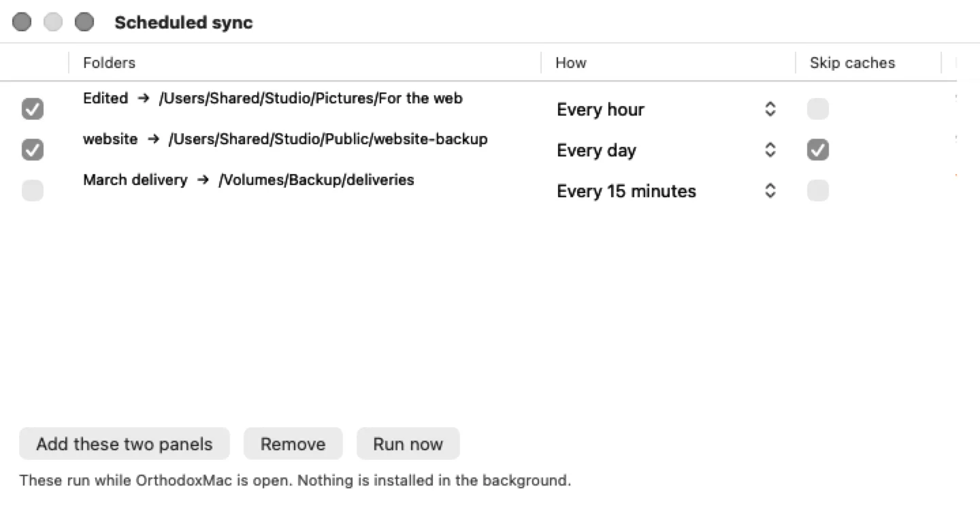Uncheck Skip caches for website row

pyautogui.click(x=818, y=150)
